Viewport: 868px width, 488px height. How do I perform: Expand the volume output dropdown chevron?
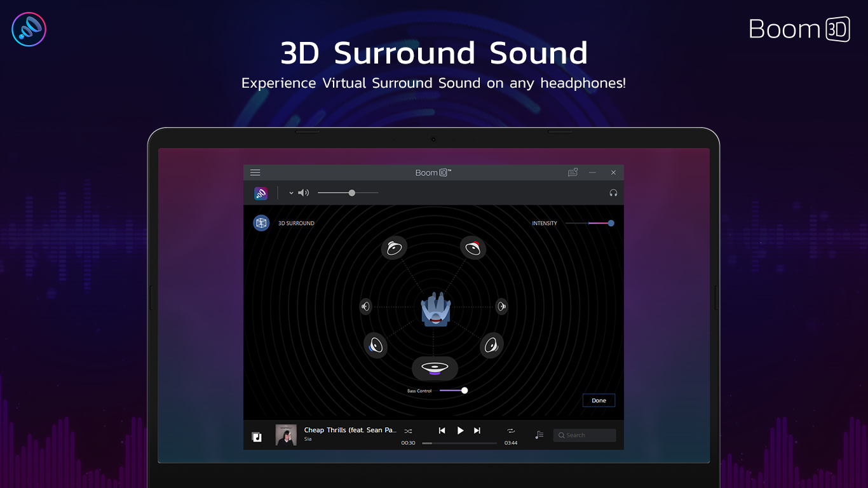point(291,193)
